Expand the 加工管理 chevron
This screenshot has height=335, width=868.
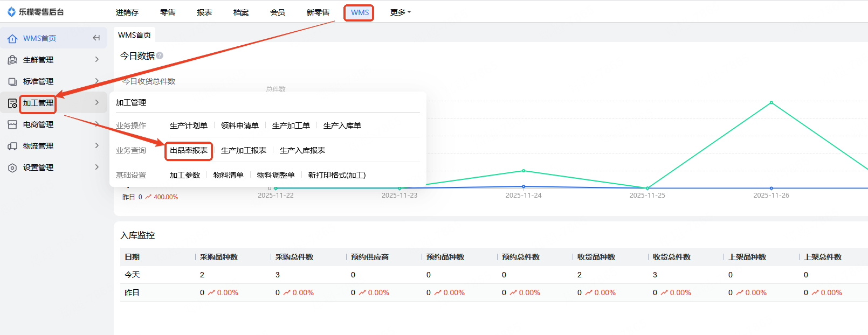pyautogui.click(x=97, y=102)
